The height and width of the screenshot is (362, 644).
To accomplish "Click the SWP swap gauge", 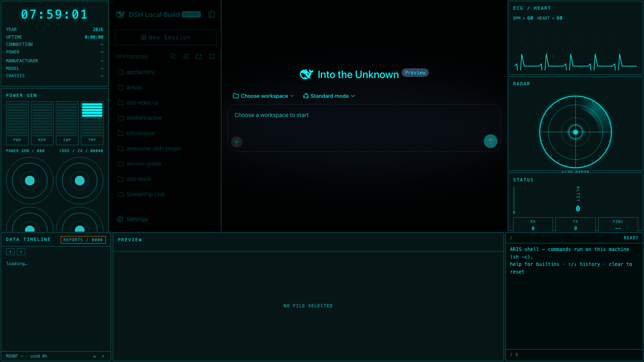I will [67, 123].
